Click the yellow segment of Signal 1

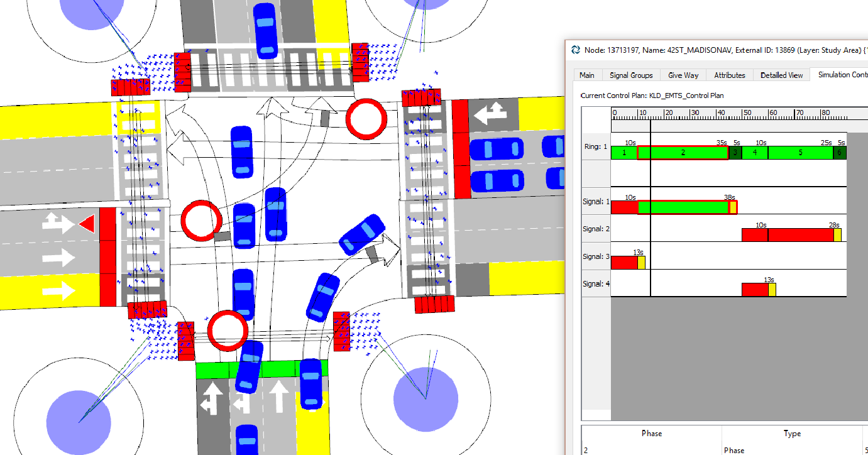pos(733,207)
